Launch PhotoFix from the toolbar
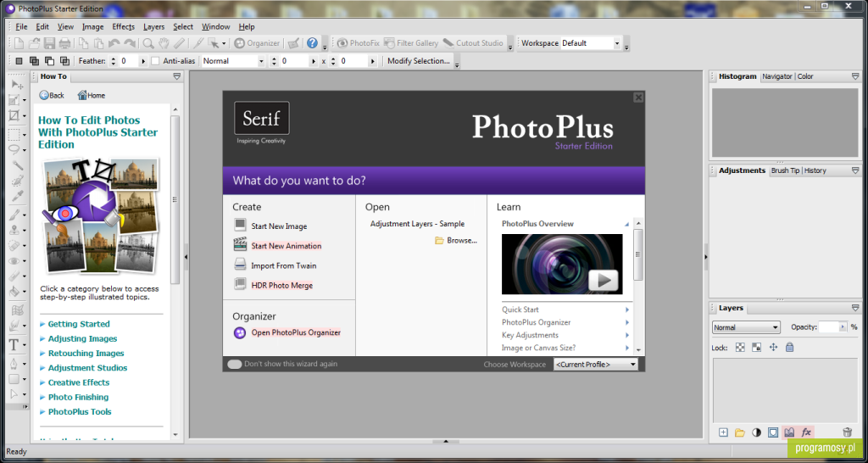Viewport: 868px width, 463px height. 359,43
